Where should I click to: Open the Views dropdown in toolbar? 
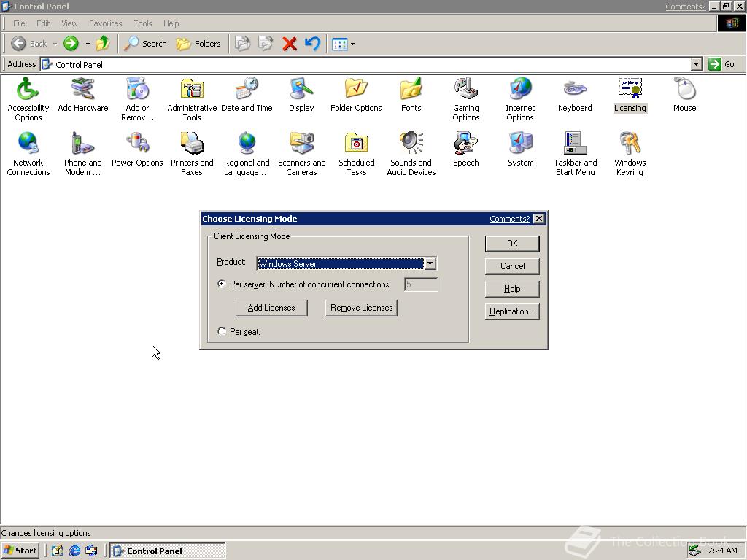click(x=352, y=44)
